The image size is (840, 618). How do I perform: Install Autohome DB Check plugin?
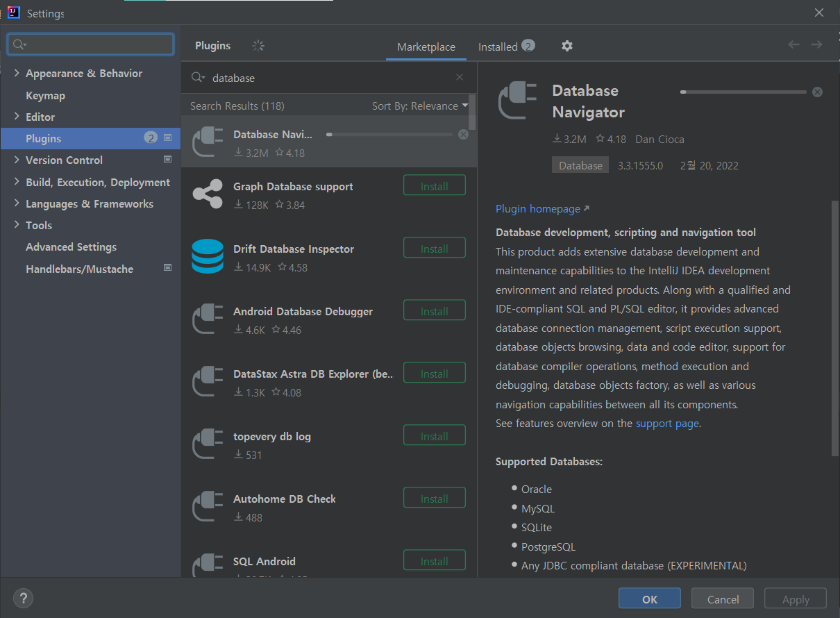point(435,499)
